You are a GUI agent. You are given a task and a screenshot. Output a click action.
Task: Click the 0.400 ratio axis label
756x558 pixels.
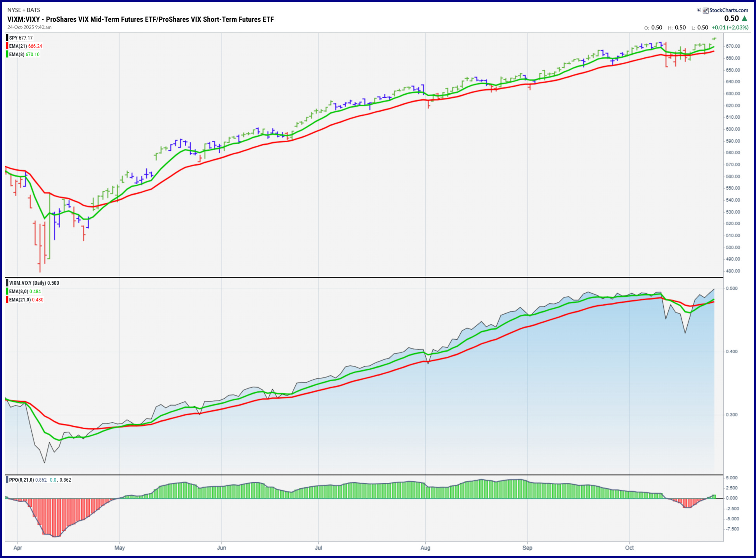click(732, 352)
